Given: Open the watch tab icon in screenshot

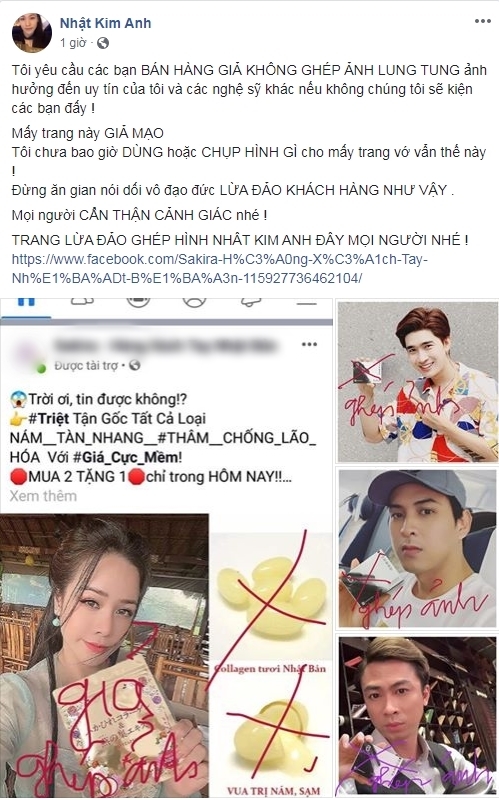Looking at the screenshot, I should pyautogui.click(x=138, y=302).
